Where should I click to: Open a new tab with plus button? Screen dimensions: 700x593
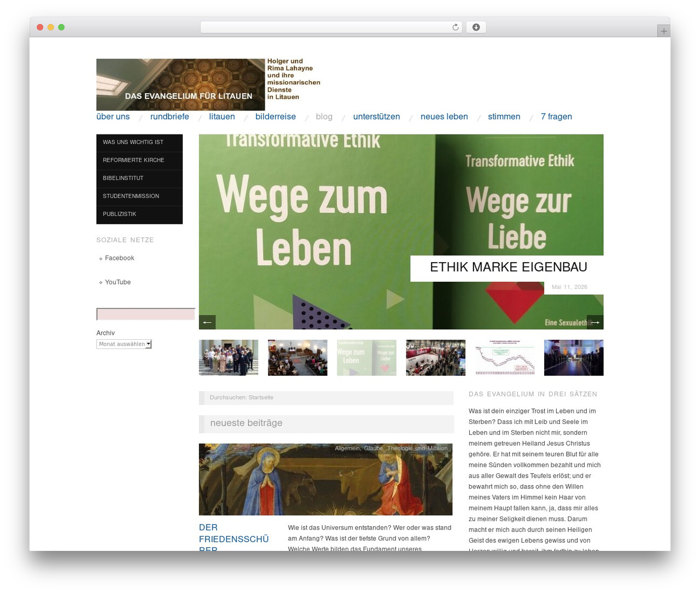click(x=663, y=31)
